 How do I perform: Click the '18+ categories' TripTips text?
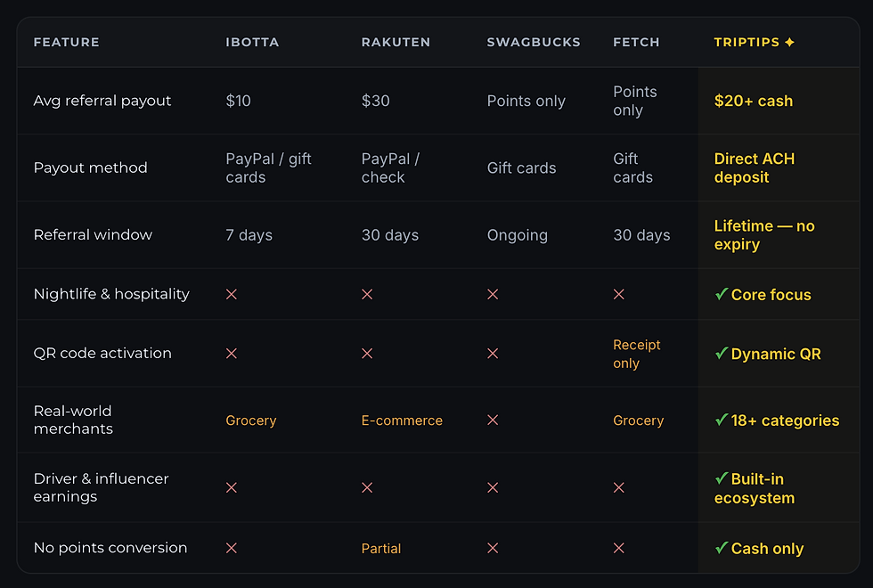click(785, 421)
